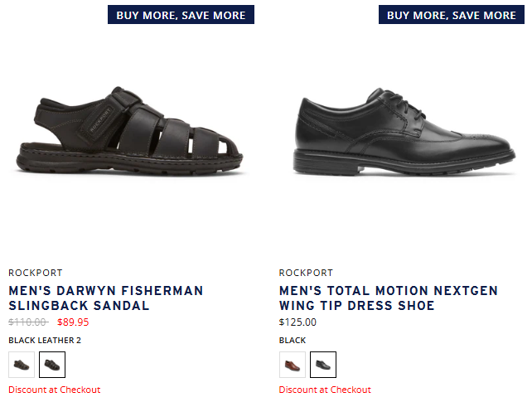The width and height of the screenshot is (532, 402).
Task: Click the Buy More, Save More badge above the sandal
Action: (181, 15)
